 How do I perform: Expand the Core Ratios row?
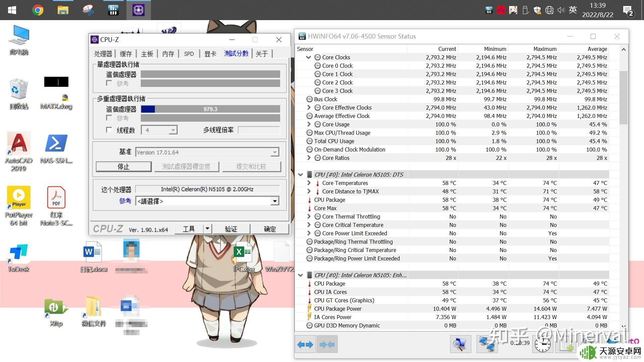(x=309, y=158)
